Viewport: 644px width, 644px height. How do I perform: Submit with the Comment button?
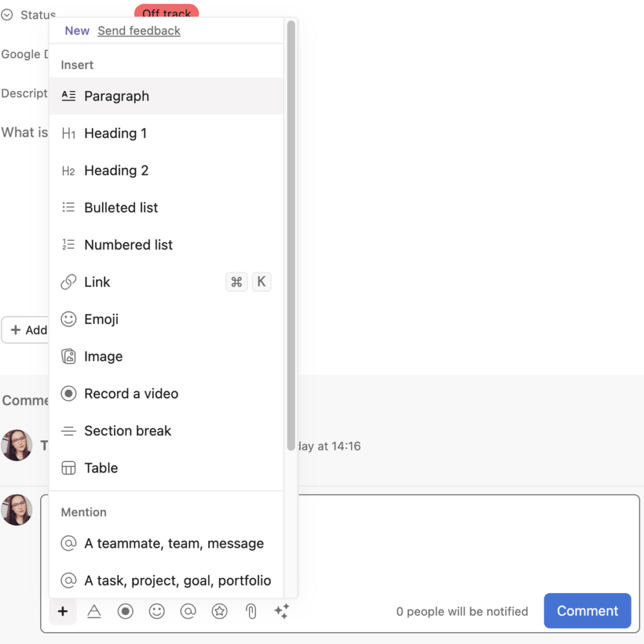[x=587, y=611]
